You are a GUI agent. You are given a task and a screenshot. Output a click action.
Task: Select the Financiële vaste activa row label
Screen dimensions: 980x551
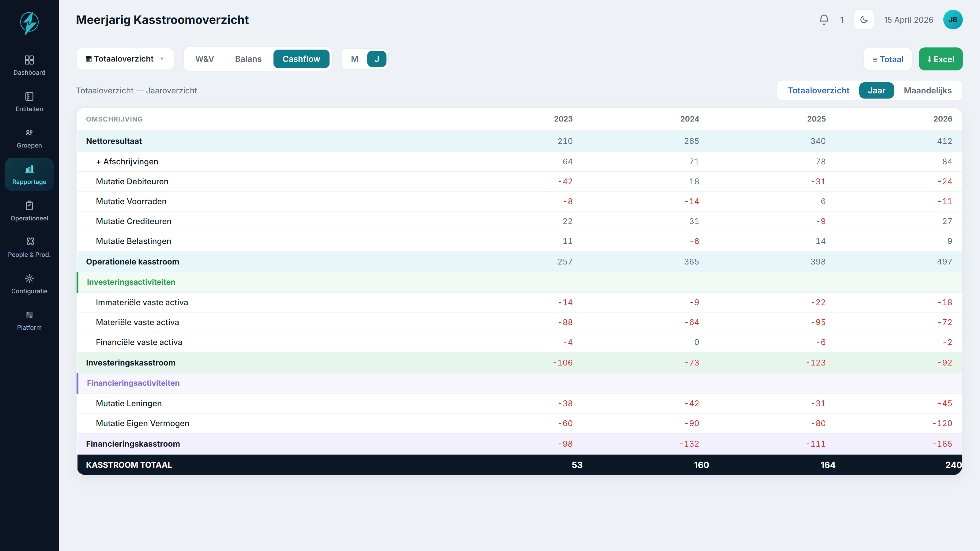(x=139, y=342)
